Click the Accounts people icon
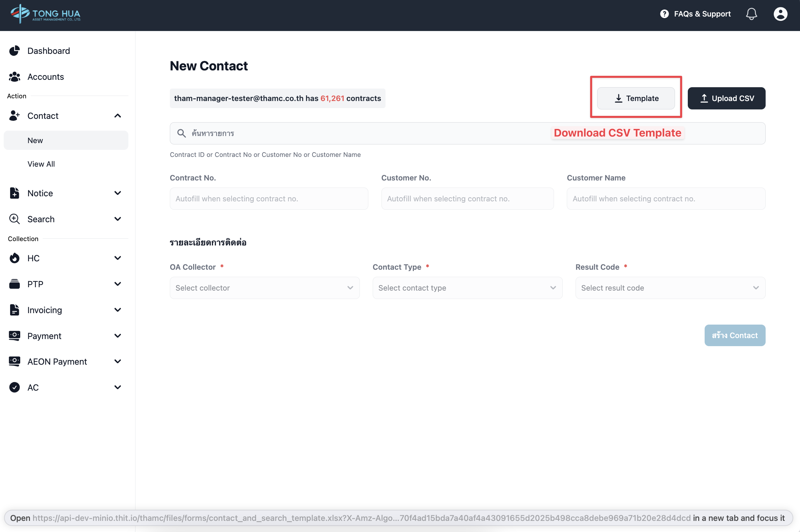The width and height of the screenshot is (800, 532). coord(14,77)
